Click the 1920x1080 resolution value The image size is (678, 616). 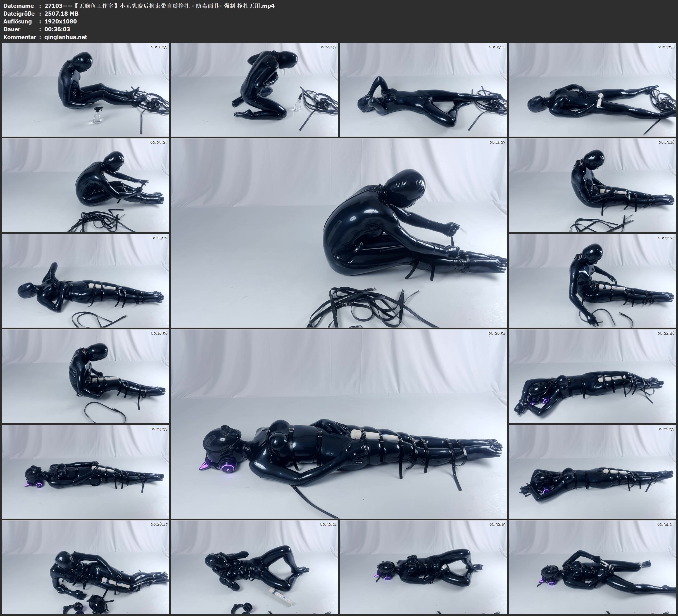61,21
